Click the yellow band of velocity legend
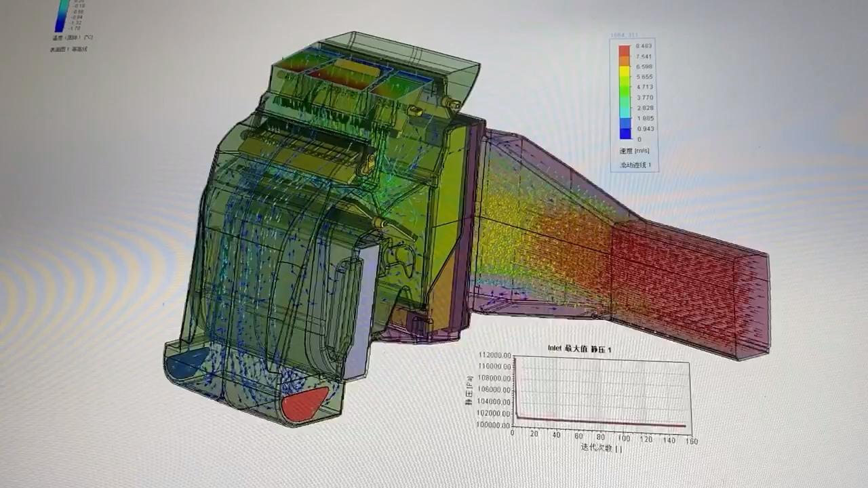Image resolution: width=868 pixels, height=488 pixels. coord(624,72)
